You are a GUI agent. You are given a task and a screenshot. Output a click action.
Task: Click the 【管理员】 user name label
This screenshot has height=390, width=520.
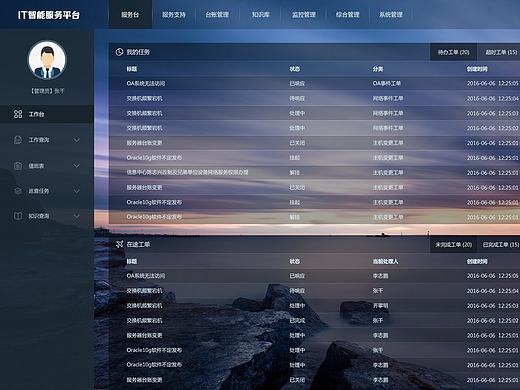47,91
